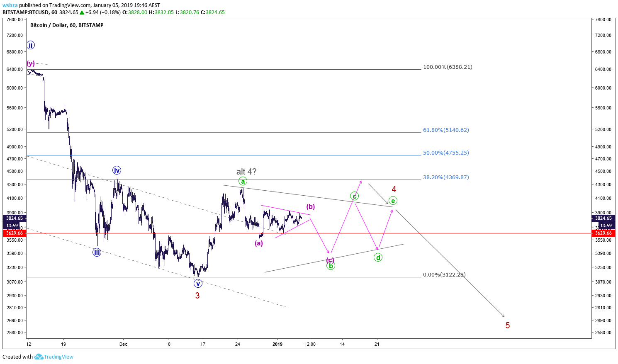This screenshot has height=364, width=618.
Task: Open the wsbza author profile link
Action: (x=10, y=5)
